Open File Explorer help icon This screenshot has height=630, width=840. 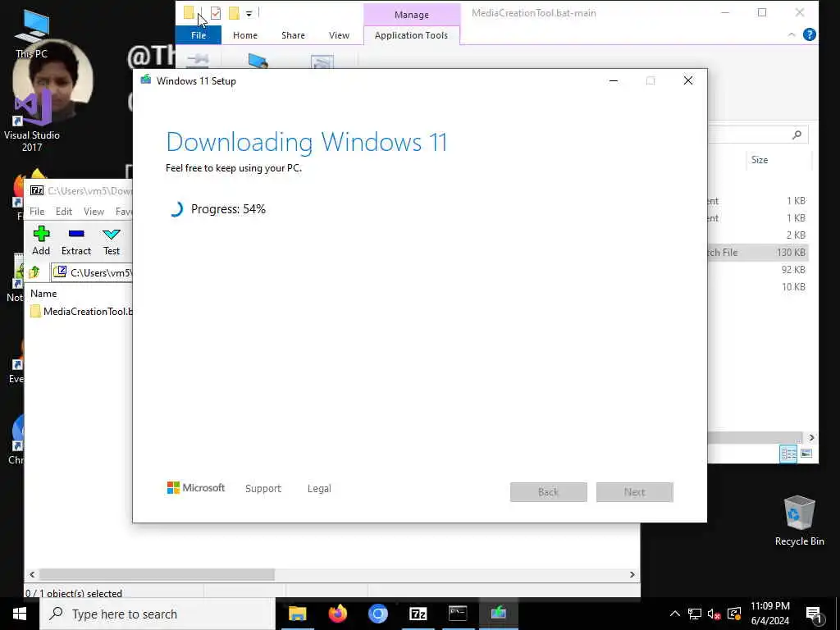pyautogui.click(x=810, y=34)
